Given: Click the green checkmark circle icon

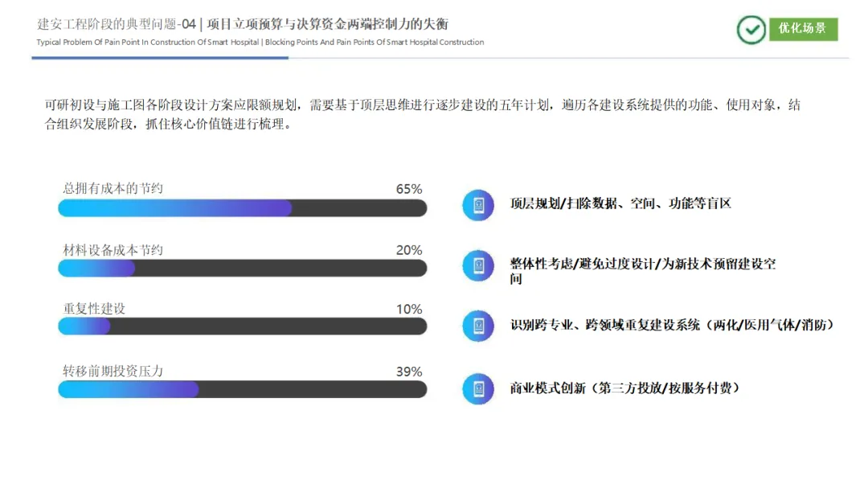Looking at the screenshot, I should click(x=751, y=30).
